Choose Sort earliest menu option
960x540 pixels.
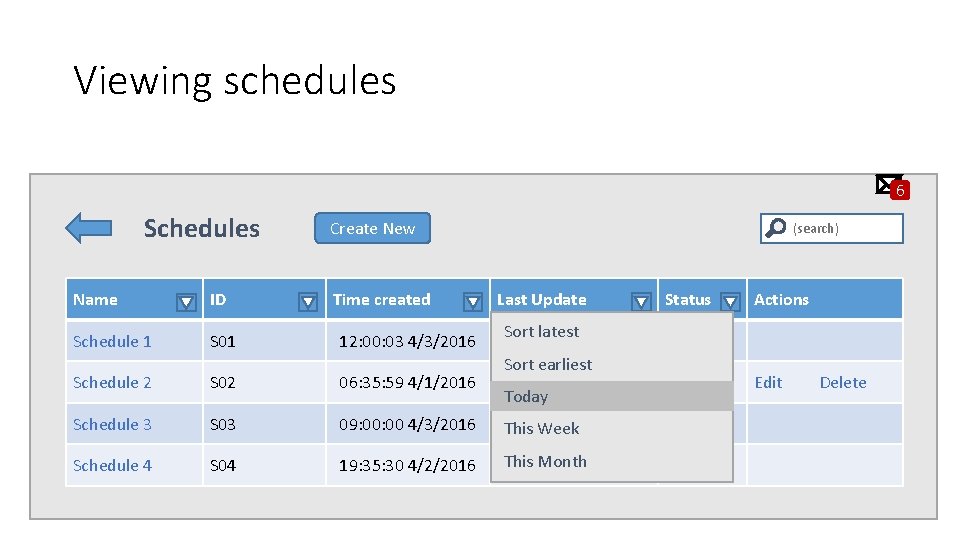548,365
